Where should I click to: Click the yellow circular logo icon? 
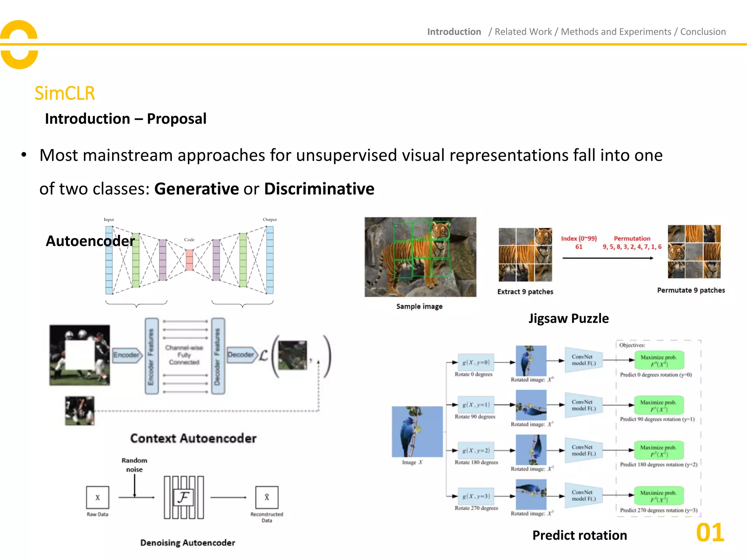[19, 44]
